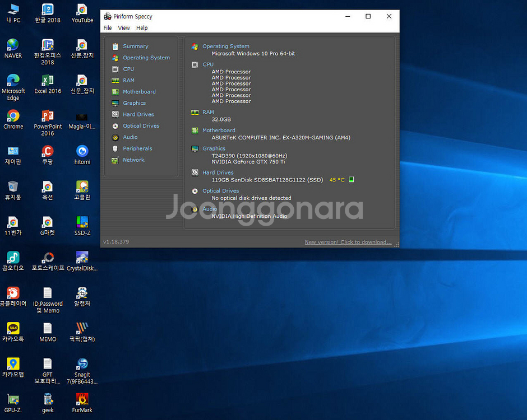Click the Hard Drives heading in summary pane
This screenshot has height=420, width=527.
(218, 172)
